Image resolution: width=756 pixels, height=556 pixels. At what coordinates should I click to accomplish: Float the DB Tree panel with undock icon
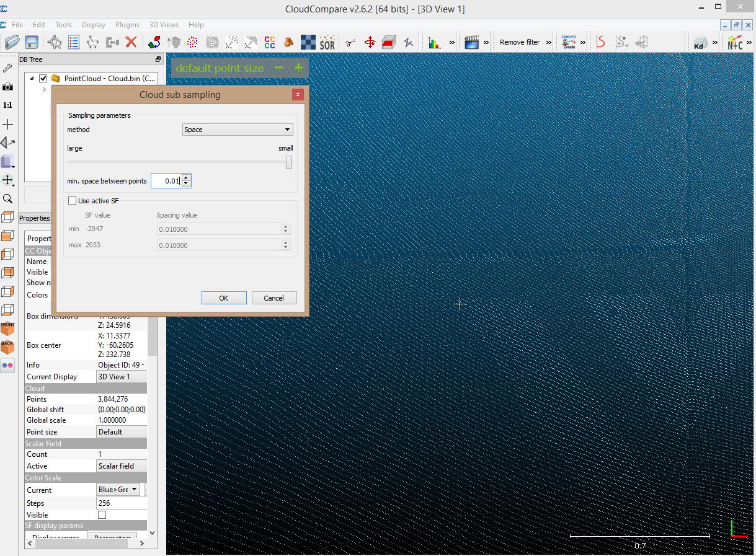pos(158,60)
